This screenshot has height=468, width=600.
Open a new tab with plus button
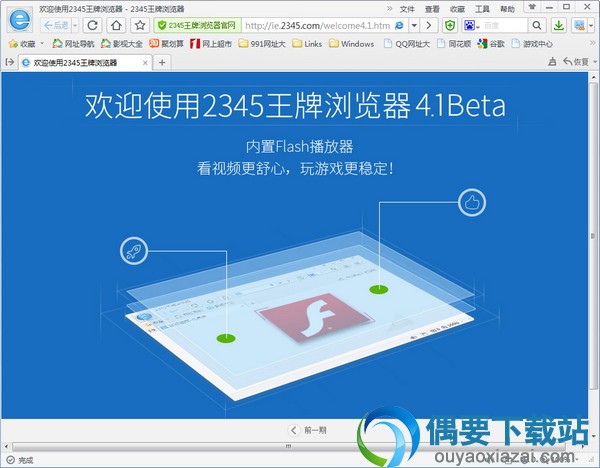click(162, 62)
